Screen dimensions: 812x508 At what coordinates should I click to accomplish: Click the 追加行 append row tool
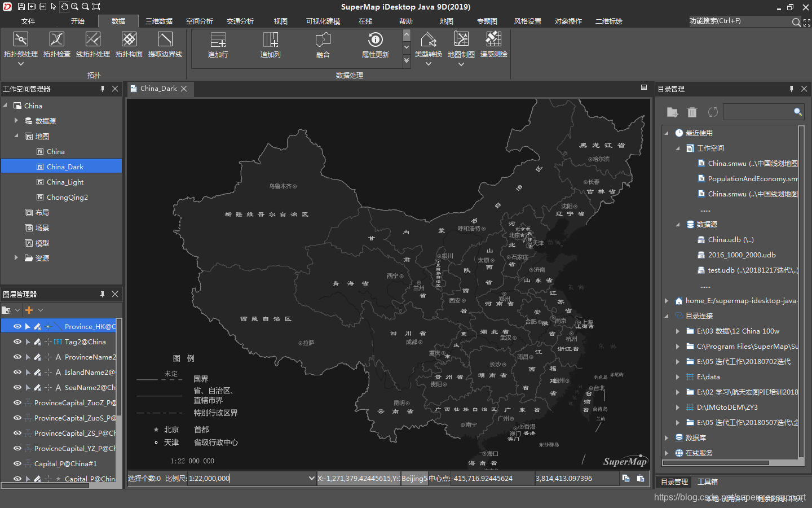(x=218, y=45)
